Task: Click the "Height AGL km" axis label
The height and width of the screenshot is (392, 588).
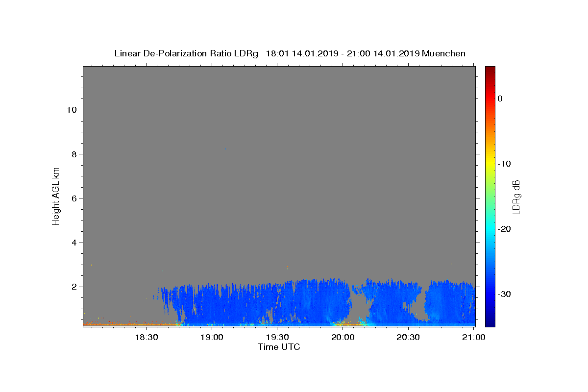Action: click(56, 196)
